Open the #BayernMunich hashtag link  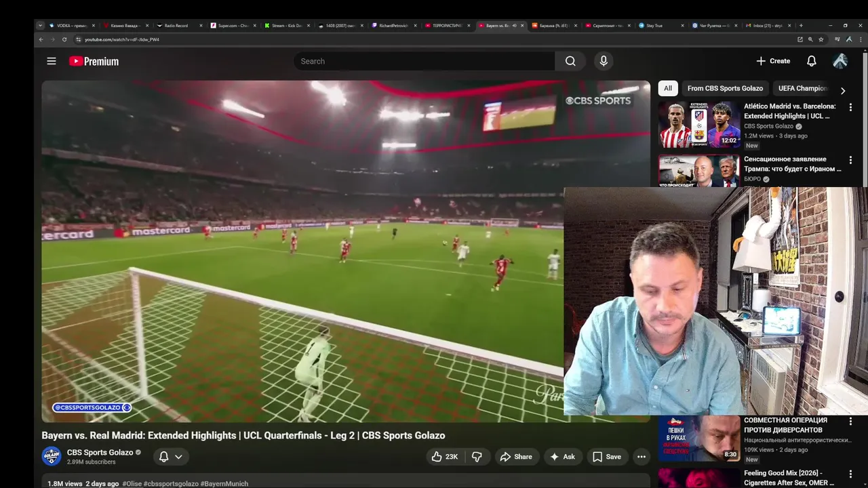point(224,484)
